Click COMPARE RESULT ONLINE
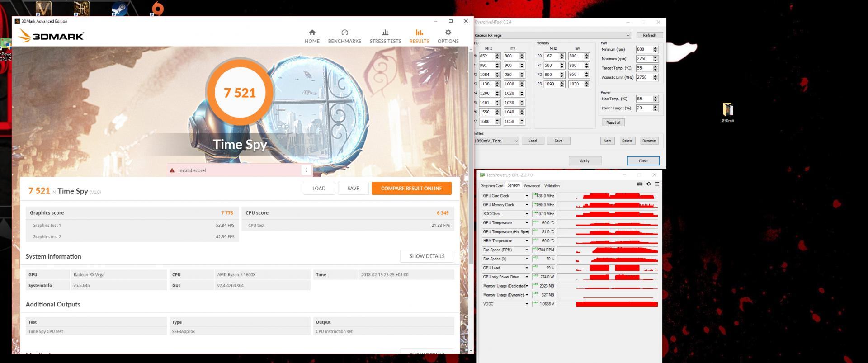Viewport: 868px width, 363px height. pos(411,189)
